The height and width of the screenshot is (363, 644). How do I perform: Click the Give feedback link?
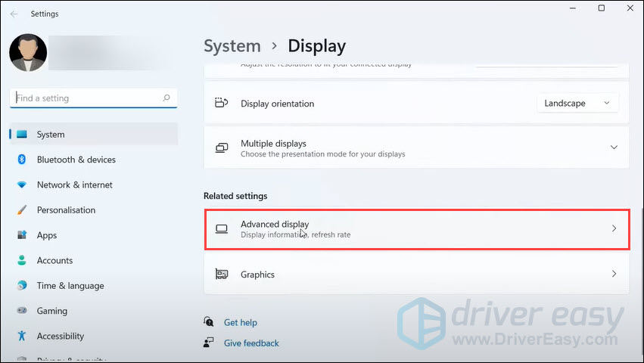tap(251, 343)
